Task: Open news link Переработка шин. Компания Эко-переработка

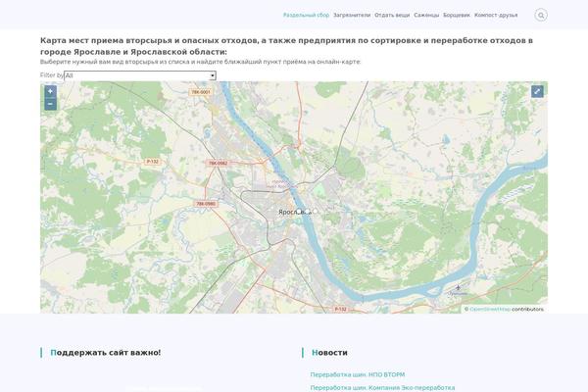Action: pos(382,387)
